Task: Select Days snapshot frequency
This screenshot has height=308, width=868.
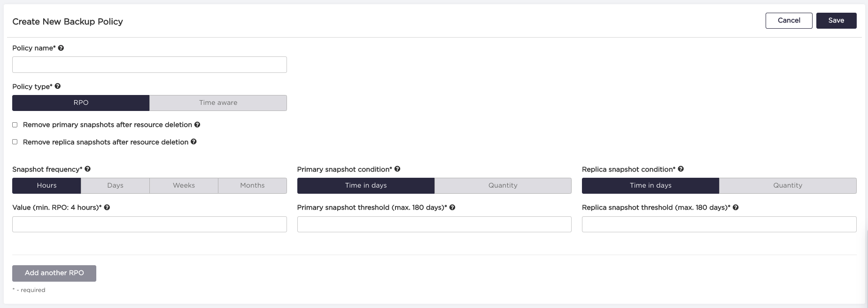Action: click(x=115, y=186)
